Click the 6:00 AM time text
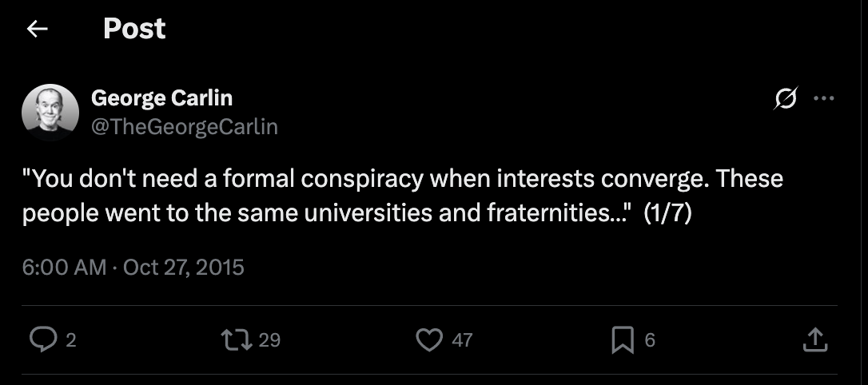Image resolution: width=868 pixels, height=385 pixels. click(64, 266)
